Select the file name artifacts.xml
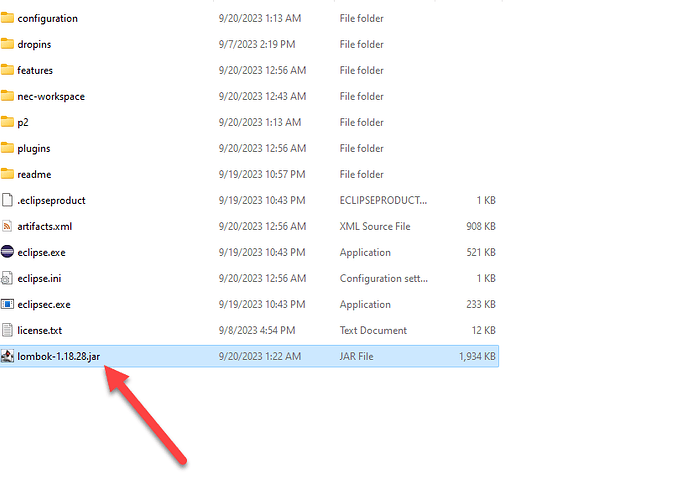Image resolution: width=683 pixels, height=500 pixels. pyautogui.click(x=44, y=226)
